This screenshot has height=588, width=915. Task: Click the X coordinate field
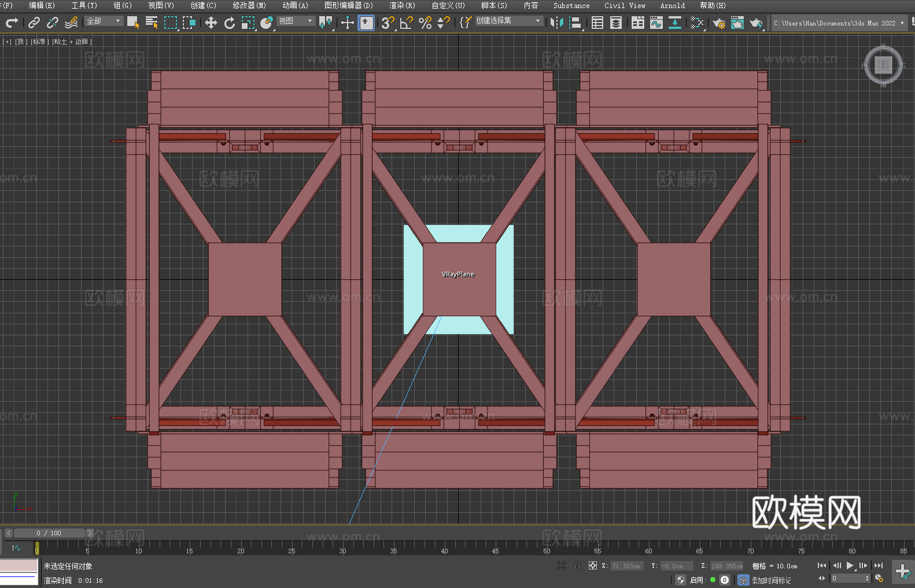pyautogui.click(x=626, y=566)
